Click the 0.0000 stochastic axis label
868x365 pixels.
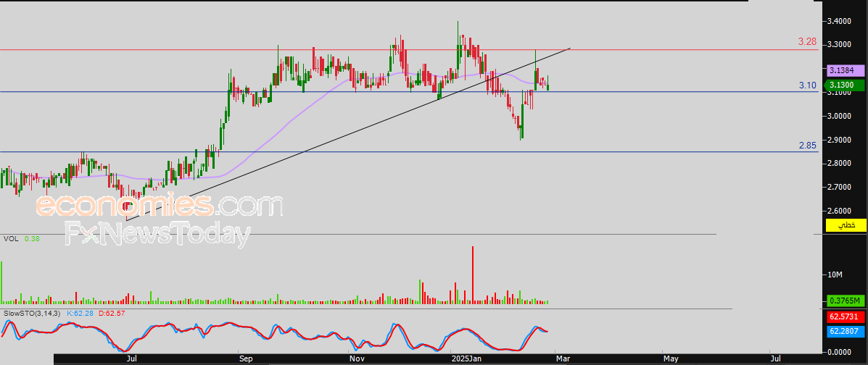click(839, 352)
